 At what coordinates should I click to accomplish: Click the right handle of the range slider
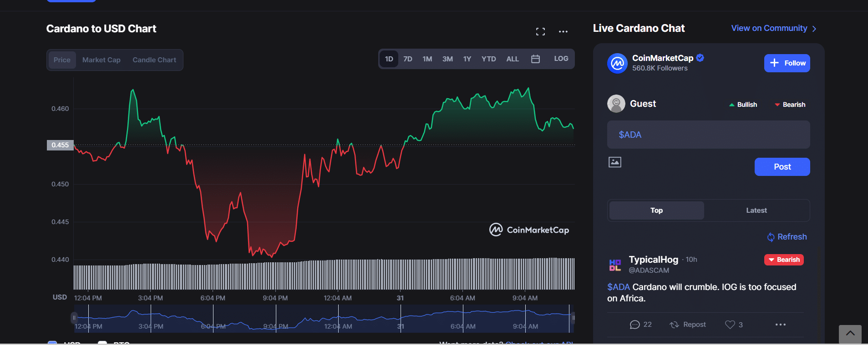(x=573, y=318)
